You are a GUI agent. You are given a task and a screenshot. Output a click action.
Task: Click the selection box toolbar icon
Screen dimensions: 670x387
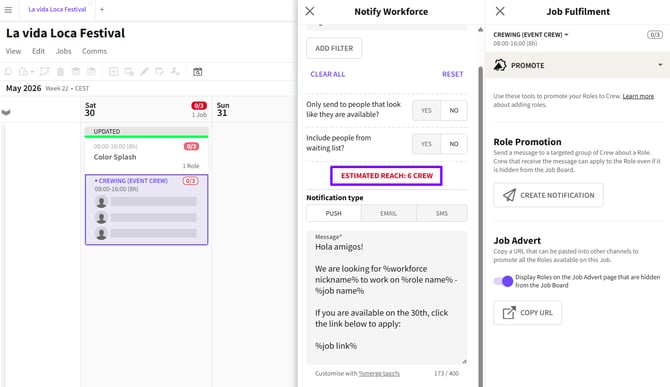pyautogui.click(x=44, y=72)
